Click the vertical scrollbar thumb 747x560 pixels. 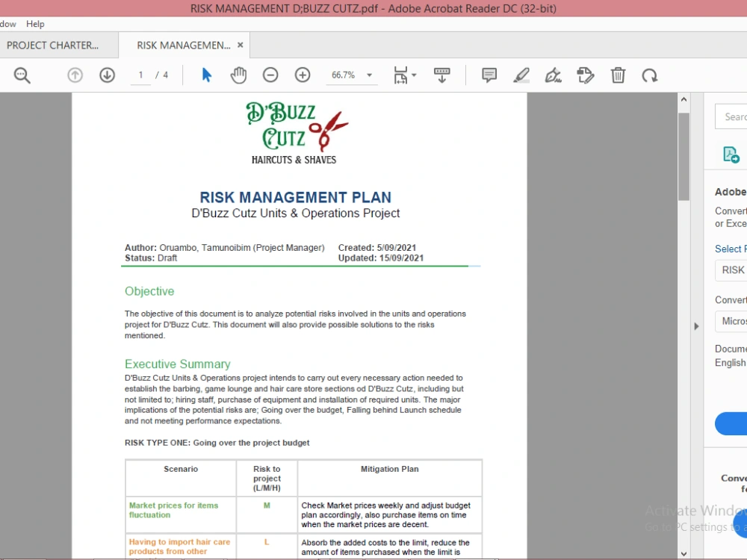click(684, 157)
